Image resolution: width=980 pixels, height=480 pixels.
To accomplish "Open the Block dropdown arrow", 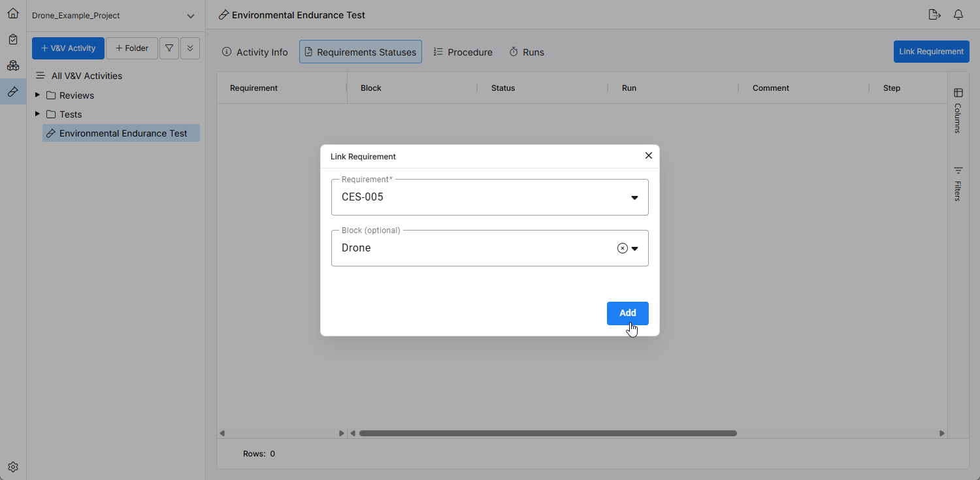I will [634, 248].
